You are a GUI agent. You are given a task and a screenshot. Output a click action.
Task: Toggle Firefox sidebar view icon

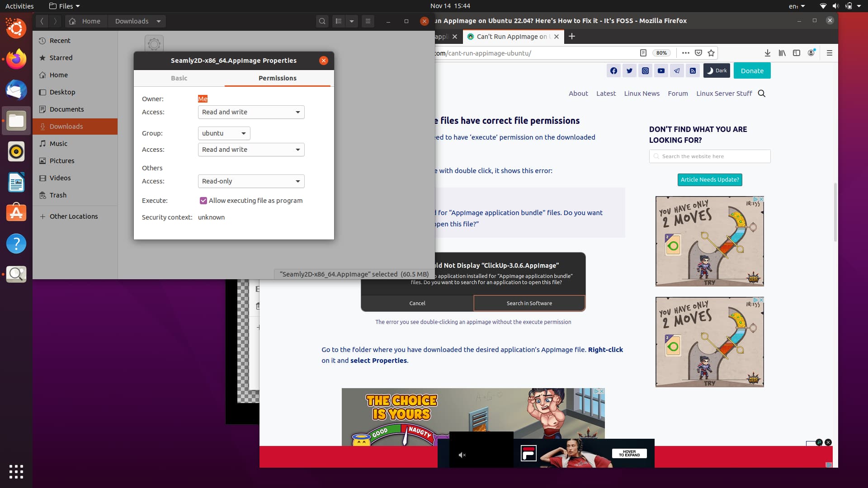pos(797,53)
